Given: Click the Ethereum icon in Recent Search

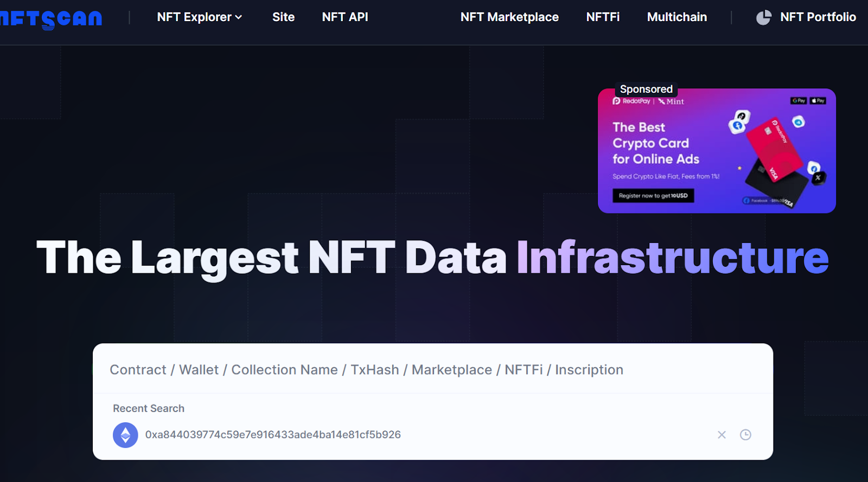Looking at the screenshot, I should 125,435.
